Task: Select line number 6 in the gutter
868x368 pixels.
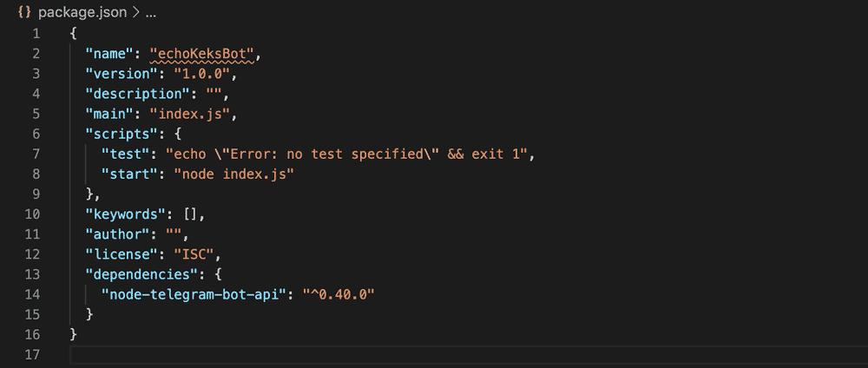Action: (36, 134)
